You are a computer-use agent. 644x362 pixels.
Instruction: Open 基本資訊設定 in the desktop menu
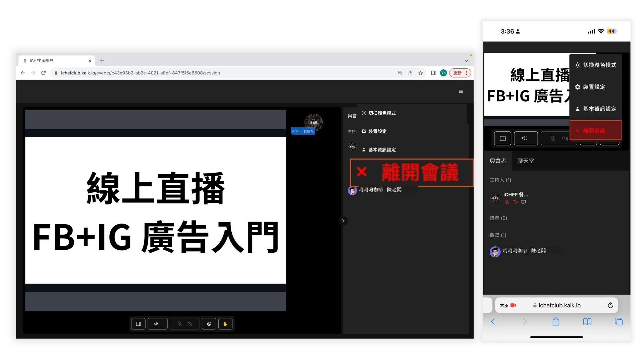[x=382, y=149]
